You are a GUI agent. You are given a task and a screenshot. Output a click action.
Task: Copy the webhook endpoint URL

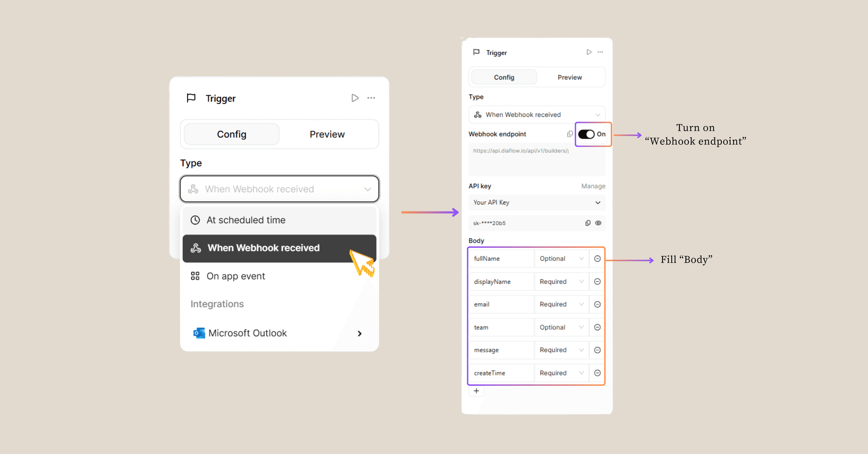(x=569, y=134)
